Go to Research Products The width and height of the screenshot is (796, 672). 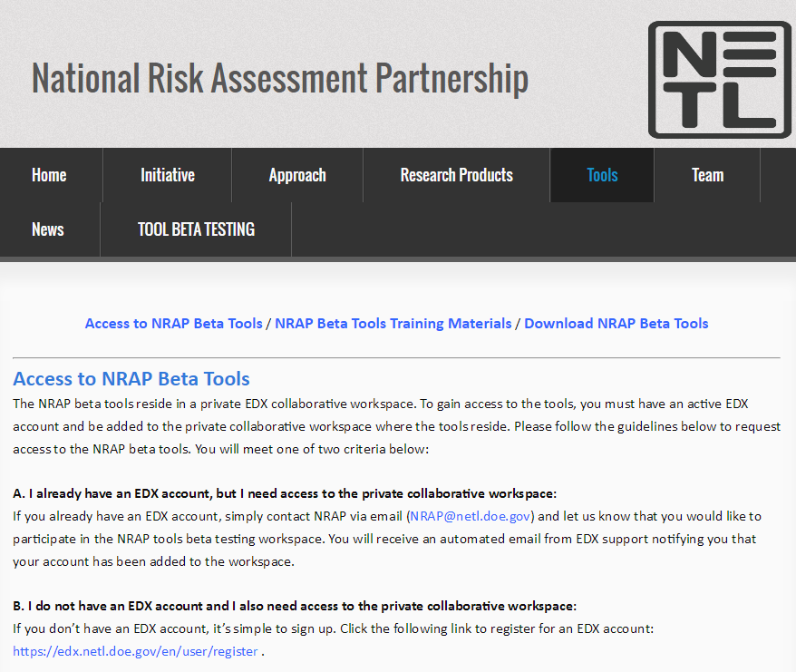(456, 175)
